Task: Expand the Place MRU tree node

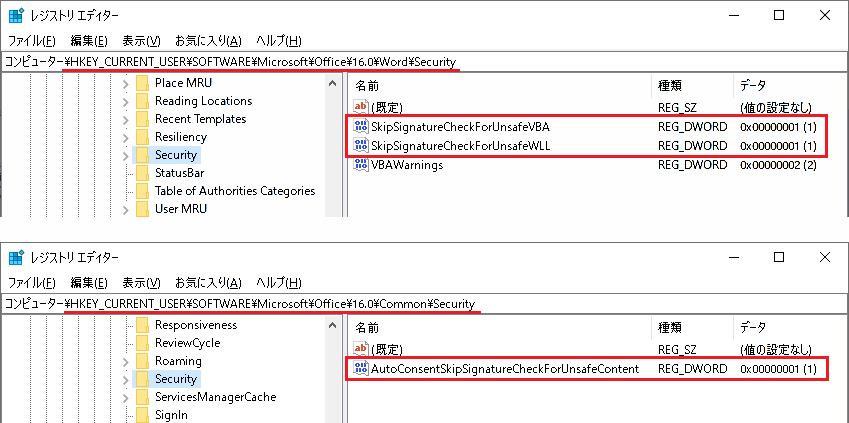Action: pyautogui.click(x=126, y=83)
